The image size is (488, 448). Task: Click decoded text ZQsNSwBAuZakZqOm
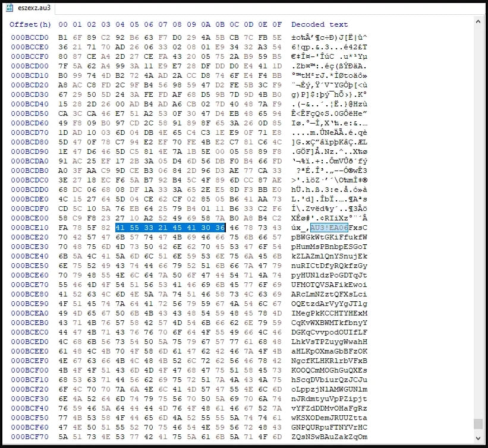pyautogui.click(x=329, y=437)
